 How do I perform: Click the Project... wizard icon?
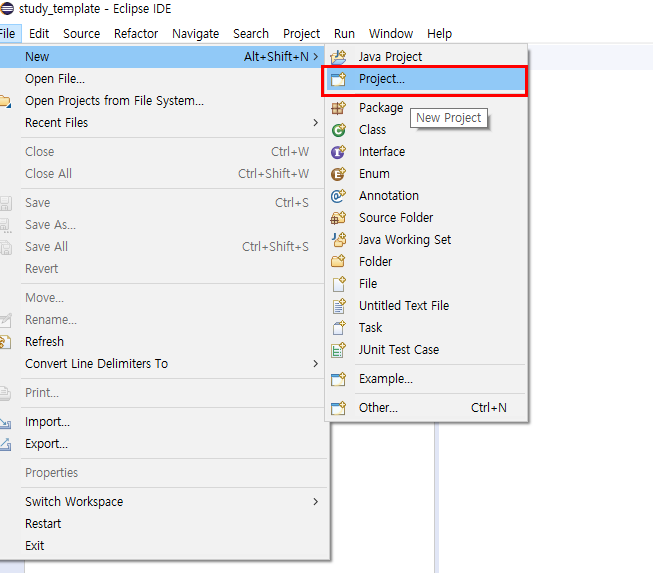pyautogui.click(x=338, y=79)
